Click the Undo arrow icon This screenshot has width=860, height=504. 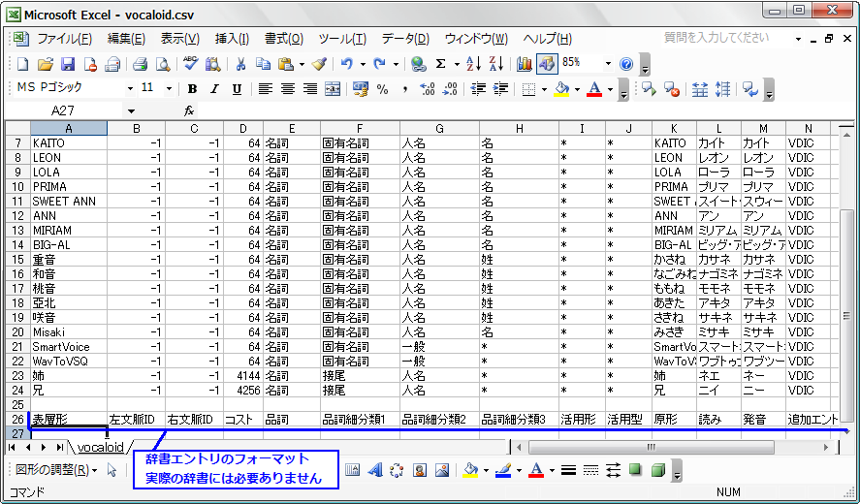(347, 64)
